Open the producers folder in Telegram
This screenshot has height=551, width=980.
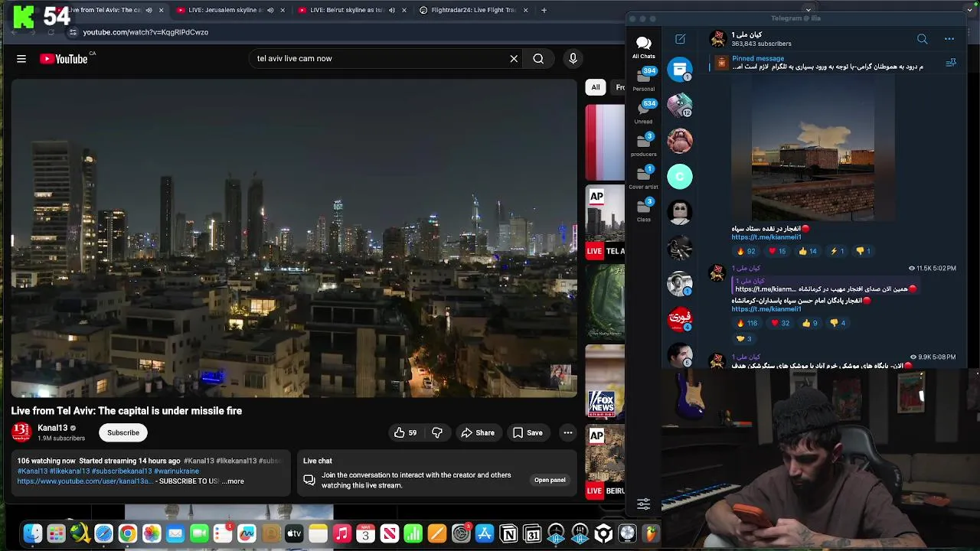click(643, 145)
